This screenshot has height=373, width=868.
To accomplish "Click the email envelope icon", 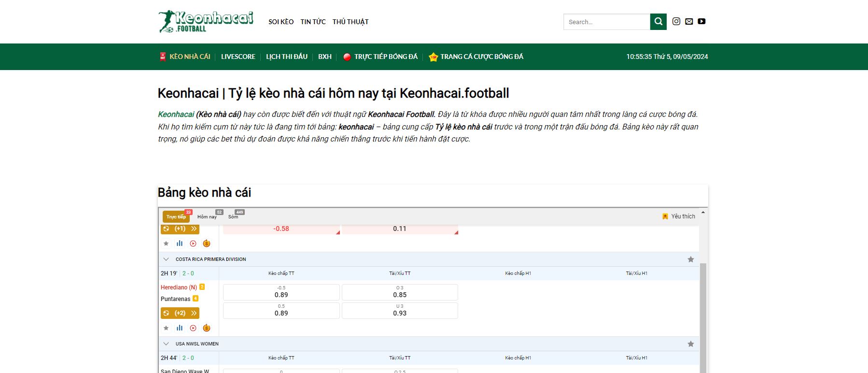I will coord(689,21).
